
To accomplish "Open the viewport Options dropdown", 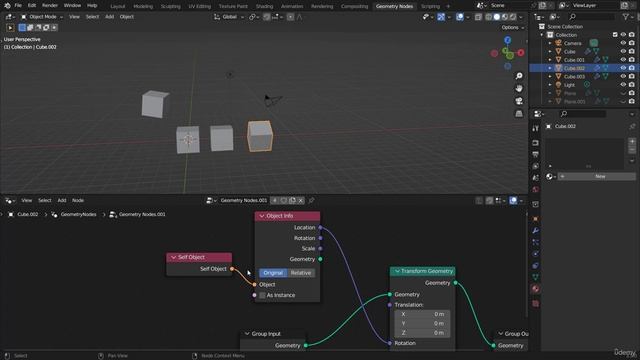I will click(513, 27).
